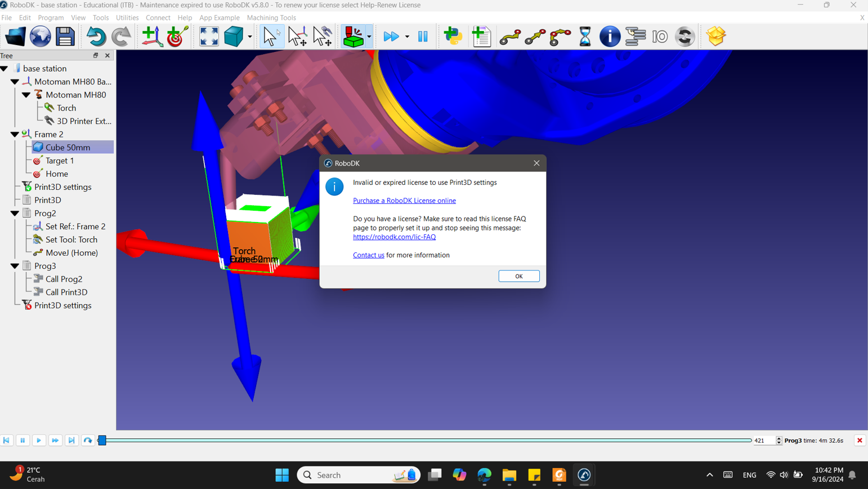The height and width of the screenshot is (489, 868).
Task: Click the Add reference frame icon
Action: click(x=152, y=37)
